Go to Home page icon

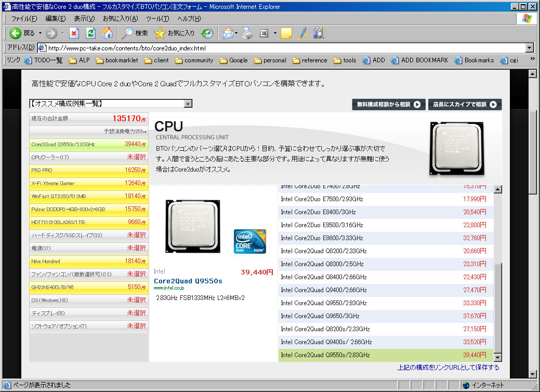107,33
